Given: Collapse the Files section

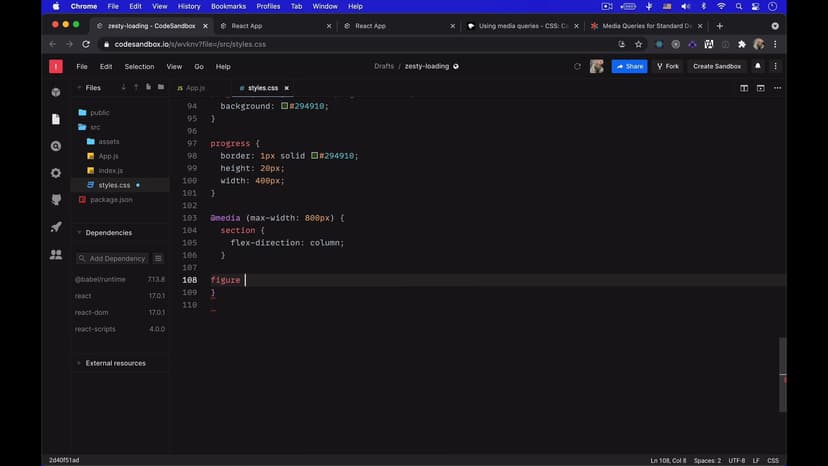Looking at the screenshot, I should [79, 88].
